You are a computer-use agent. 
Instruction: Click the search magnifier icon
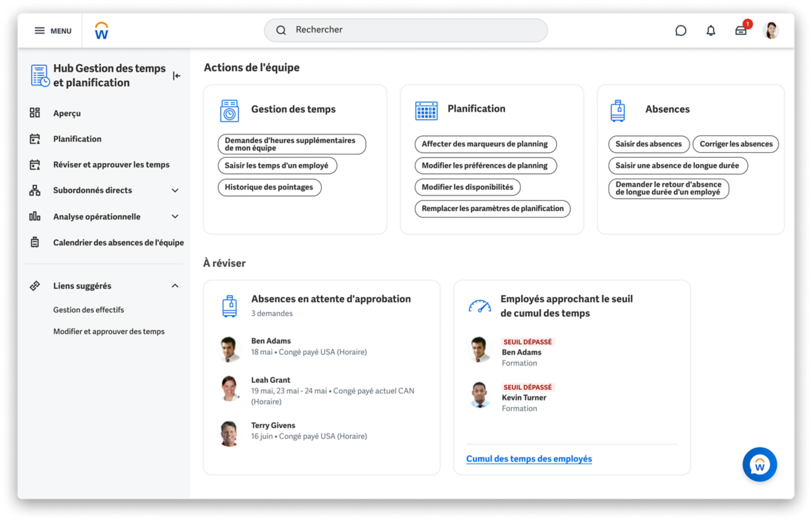point(281,30)
